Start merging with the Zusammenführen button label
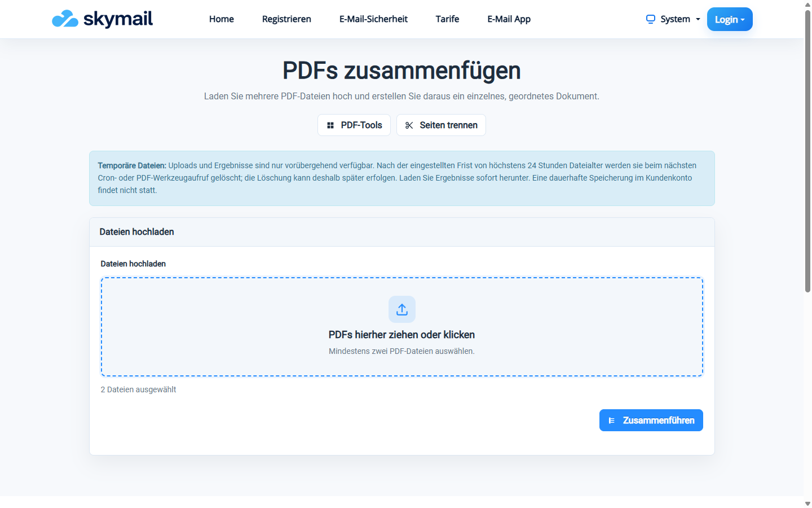This screenshot has height=508, width=812. coord(659,421)
